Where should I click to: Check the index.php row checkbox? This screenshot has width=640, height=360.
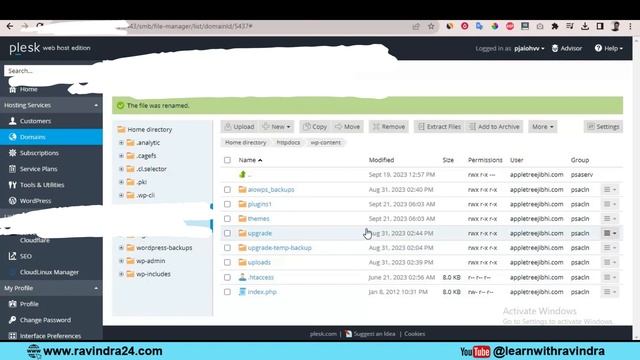[227, 292]
